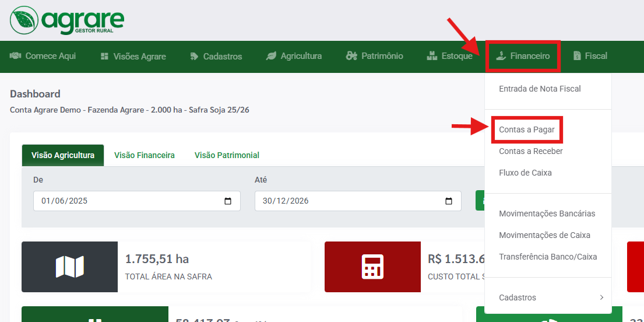The width and height of the screenshot is (644, 322).
Task: Click the tag icon beside Cadastros
Action: point(194,57)
